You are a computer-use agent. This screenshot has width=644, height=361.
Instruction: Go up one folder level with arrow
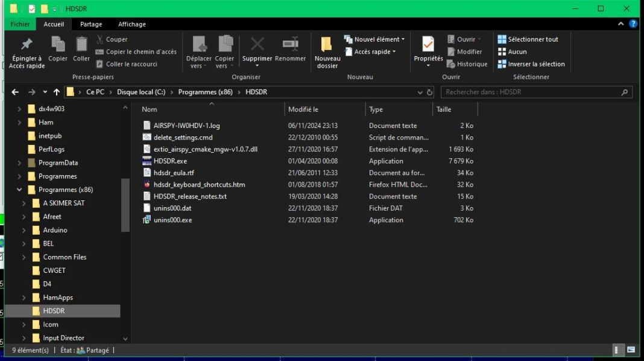click(57, 92)
